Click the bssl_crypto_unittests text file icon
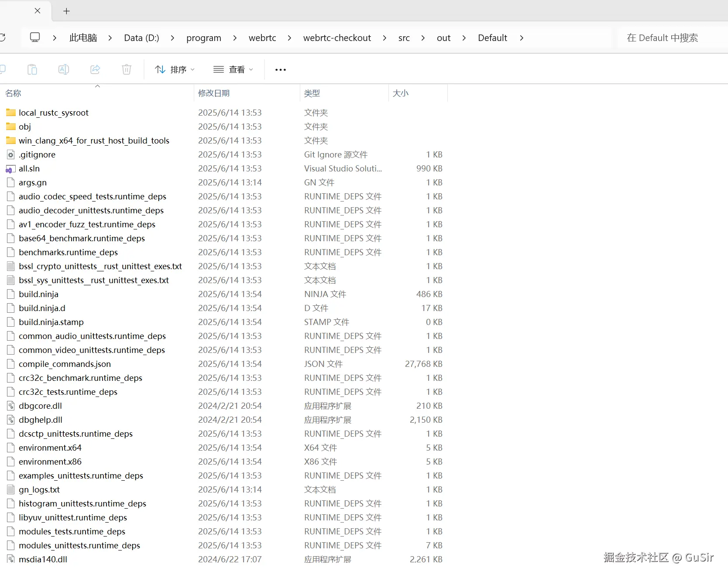The height and width of the screenshot is (578, 728). click(11, 266)
